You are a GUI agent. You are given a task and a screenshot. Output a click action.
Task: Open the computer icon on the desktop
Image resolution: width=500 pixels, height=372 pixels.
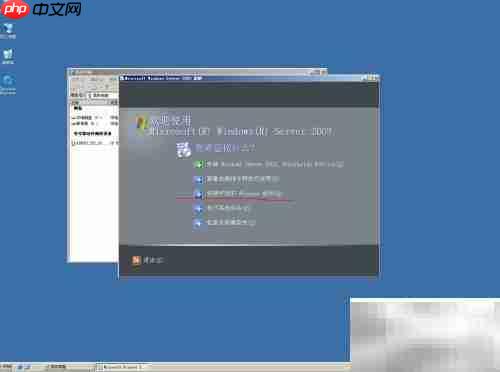point(8,31)
